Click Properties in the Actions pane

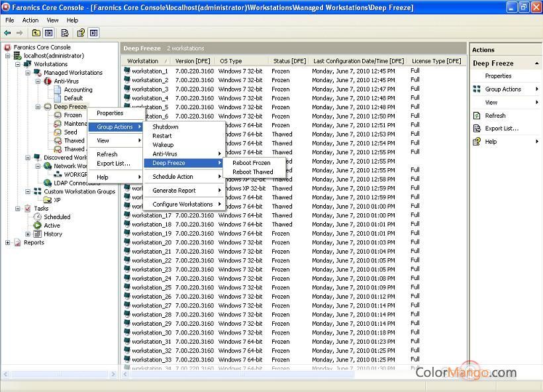click(x=498, y=76)
